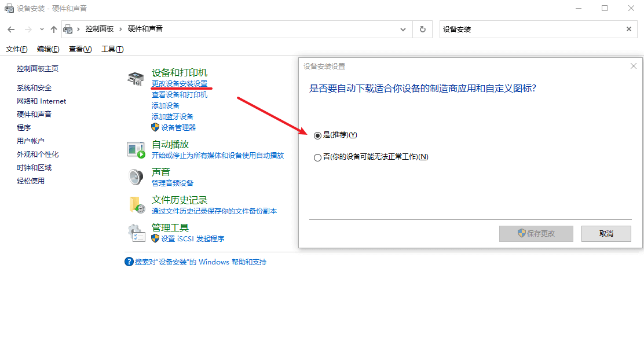Open the address bar dropdown arrow
This screenshot has height=353, width=644.
click(x=403, y=29)
